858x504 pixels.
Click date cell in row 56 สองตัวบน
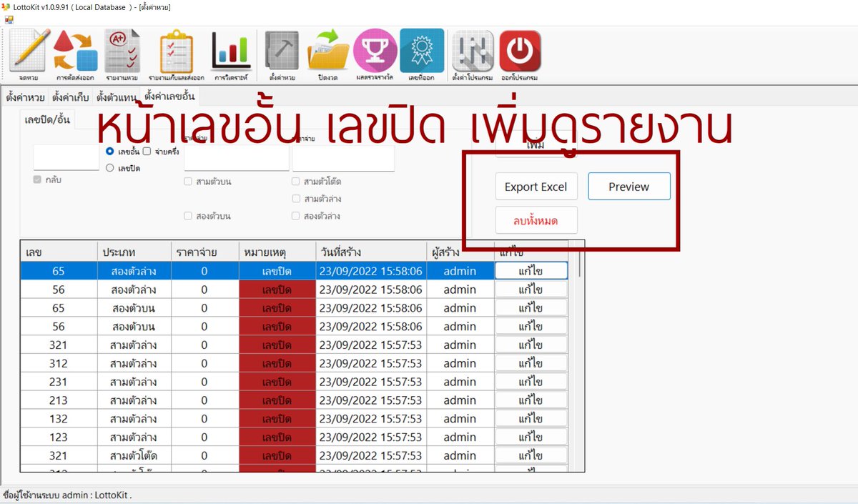click(371, 327)
